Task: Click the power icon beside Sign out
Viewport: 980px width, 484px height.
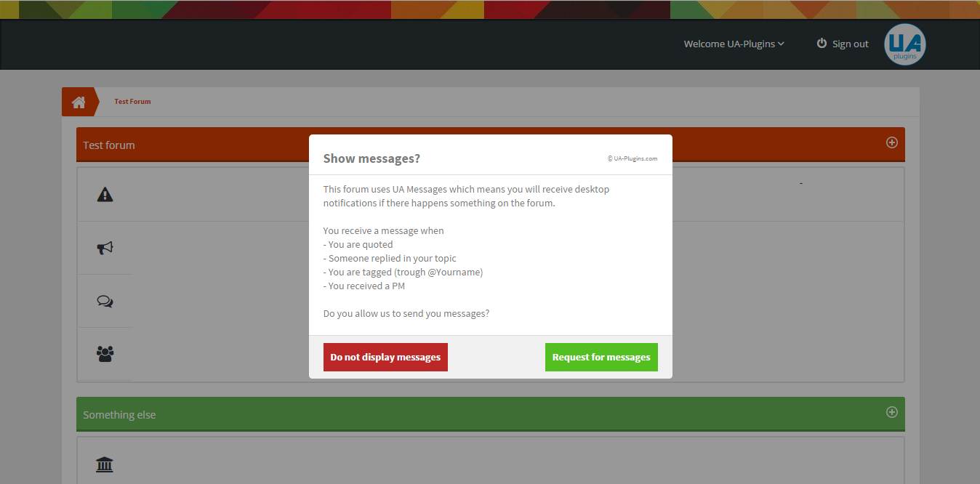Action: pyautogui.click(x=822, y=44)
